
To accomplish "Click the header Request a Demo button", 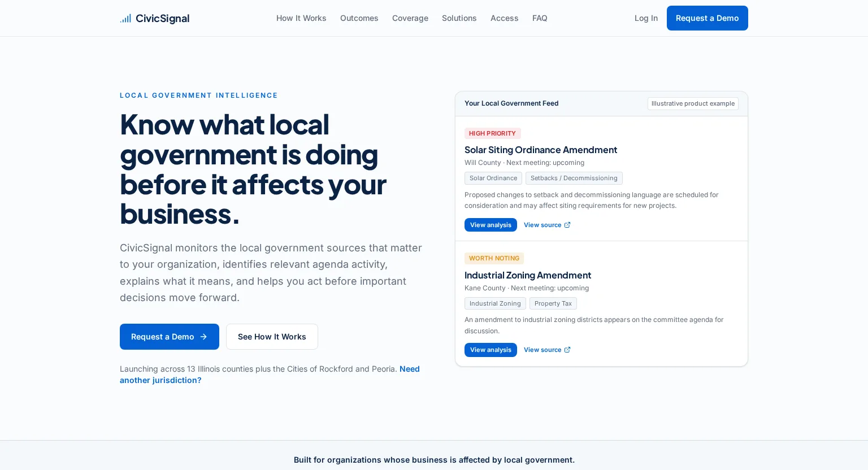I will pos(708,18).
